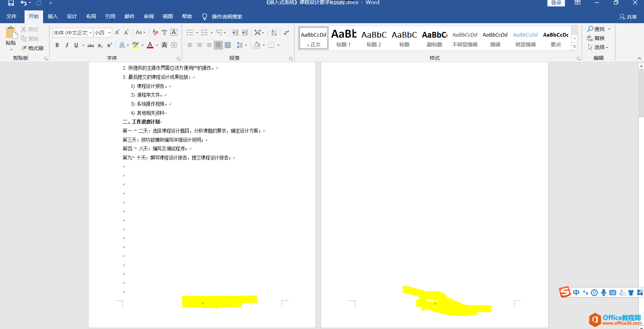This screenshot has height=329, width=644.
Task: Activate the 格式刷 format painter
Action: pyautogui.click(x=32, y=48)
